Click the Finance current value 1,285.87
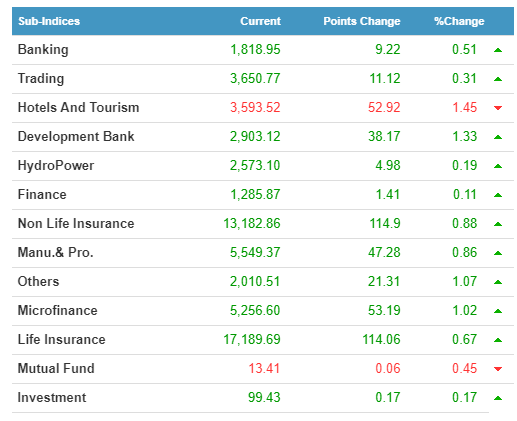 pos(255,194)
